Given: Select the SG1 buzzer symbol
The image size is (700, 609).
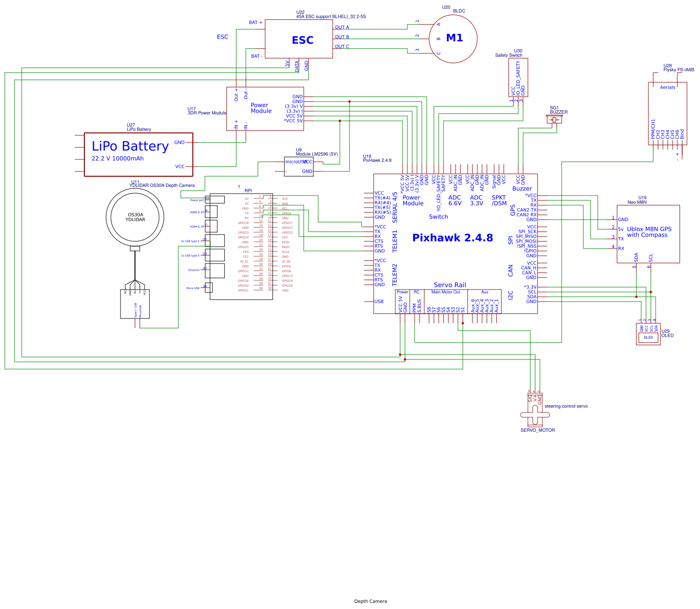Looking at the screenshot, I should click(x=554, y=119).
